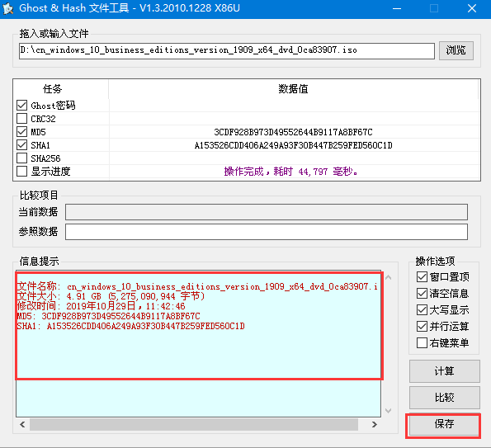The width and height of the screenshot is (491, 448).
Task: Click the Ghost & Hash app icon in title bar
Action: tap(7, 8)
